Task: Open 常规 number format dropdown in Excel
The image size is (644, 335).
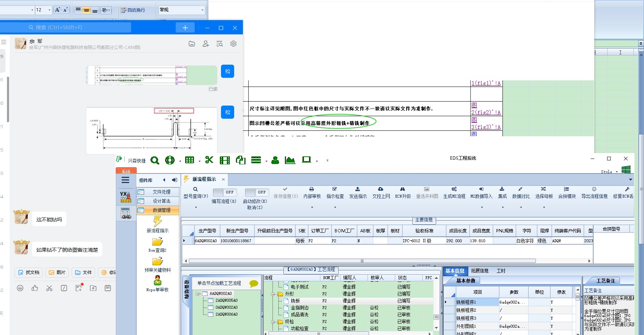Action: coord(203,10)
